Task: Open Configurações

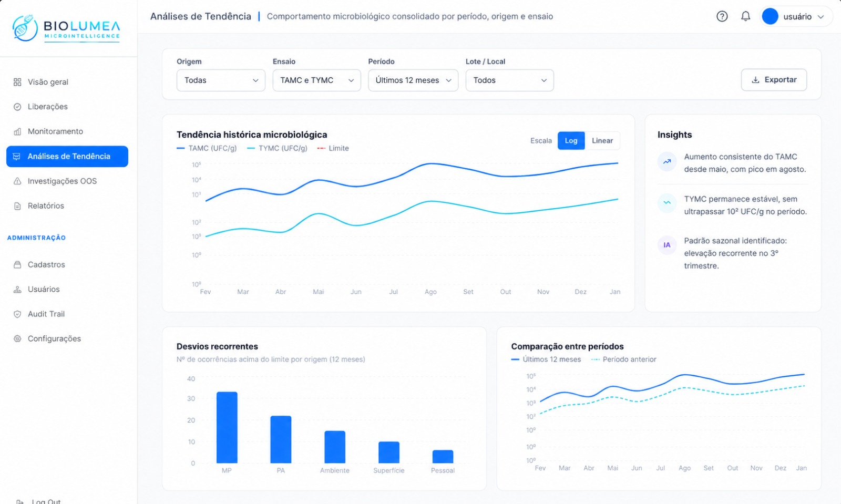Action: pos(67,339)
